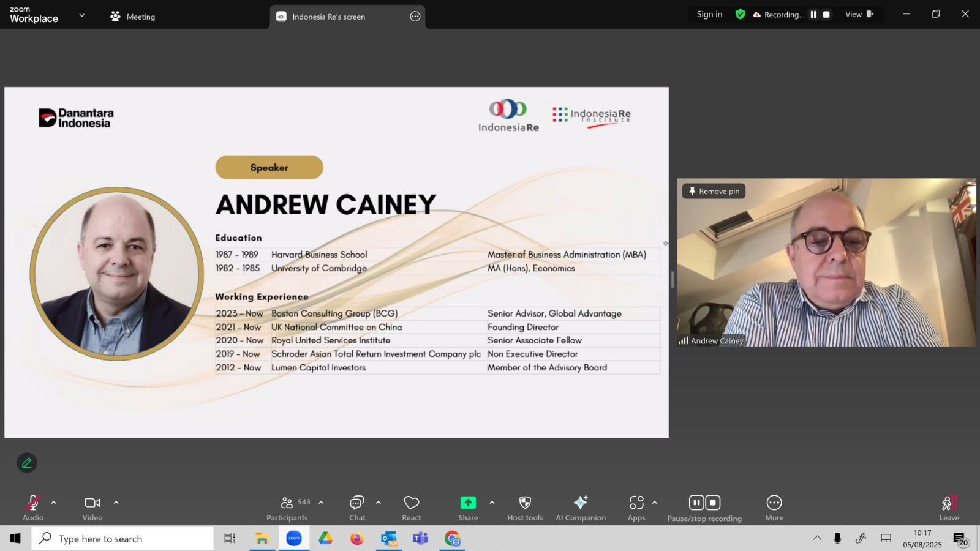Pause recording in top bar

(813, 15)
